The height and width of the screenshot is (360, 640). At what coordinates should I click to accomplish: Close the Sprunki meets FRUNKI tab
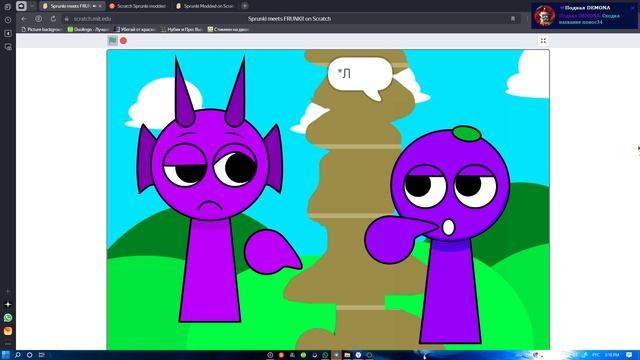[x=100, y=6]
